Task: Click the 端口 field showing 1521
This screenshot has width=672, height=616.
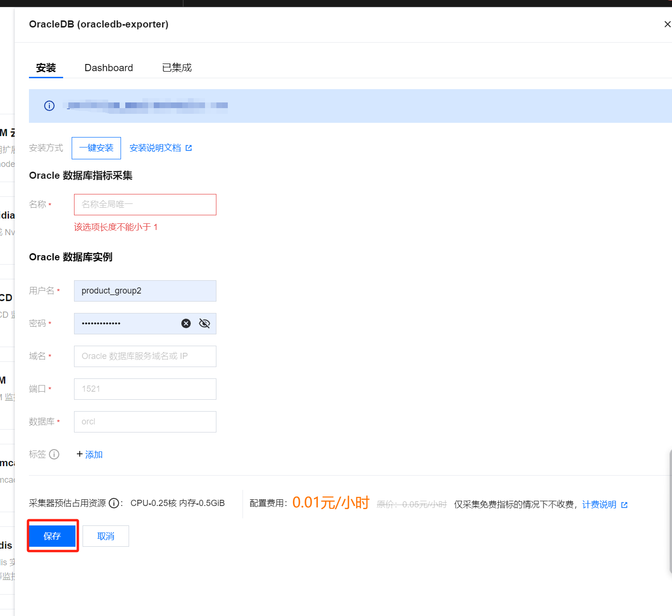Action: pos(145,389)
